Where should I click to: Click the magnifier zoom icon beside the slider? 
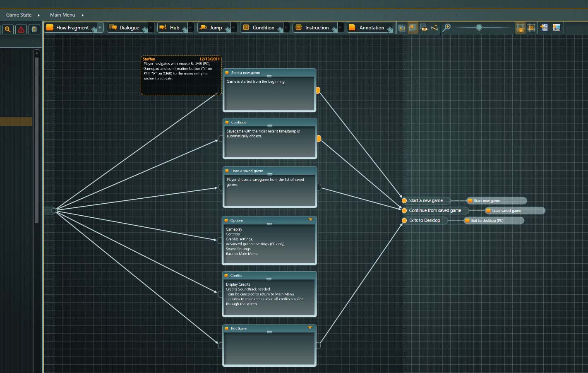coord(446,28)
